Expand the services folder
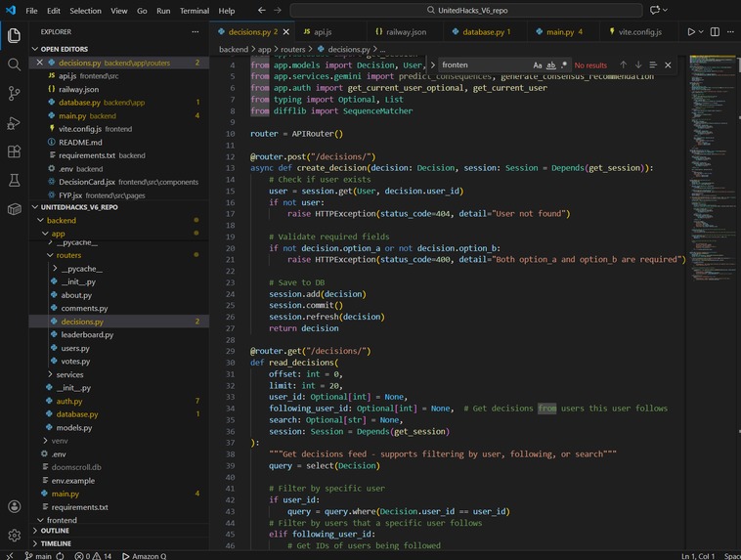741x560 pixels. click(x=50, y=374)
